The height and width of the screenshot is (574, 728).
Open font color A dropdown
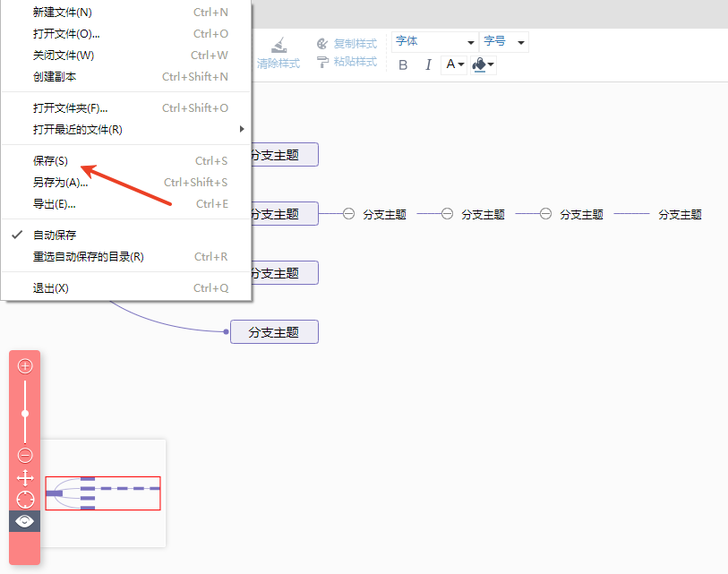coord(454,64)
